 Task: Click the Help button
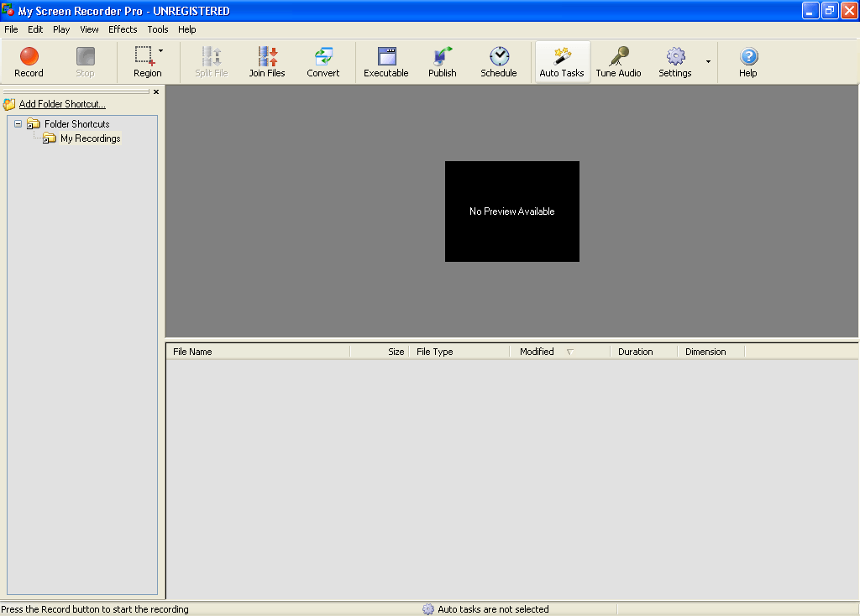747,61
